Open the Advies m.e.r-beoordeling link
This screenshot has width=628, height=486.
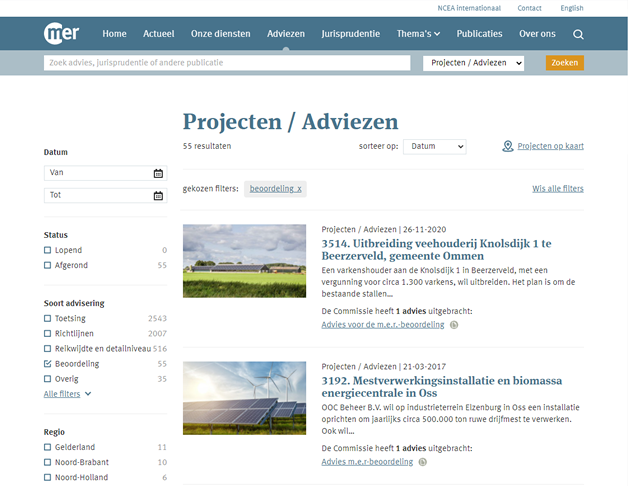click(x=367, y=462)
